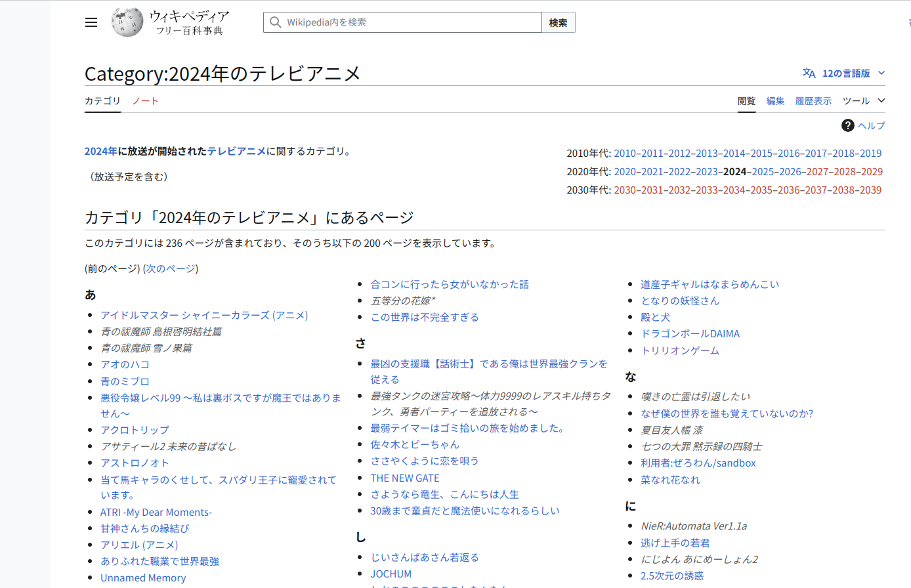Open さようなら竜生、こんにちは人生 page
The image size is (911, 588).
(444, 494)
